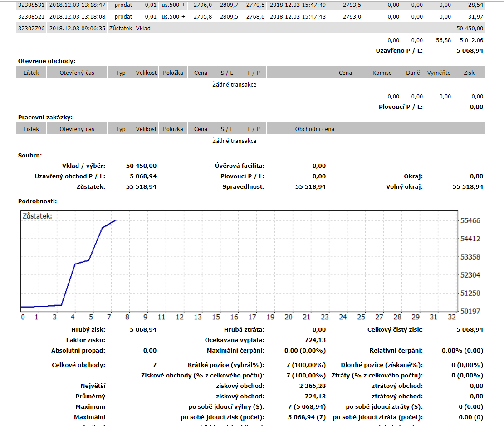The height and width of the screenshot is (426, 504).
Task: Click Žádné transakce under Pracovní zakázky
Action: click(235, 141)
